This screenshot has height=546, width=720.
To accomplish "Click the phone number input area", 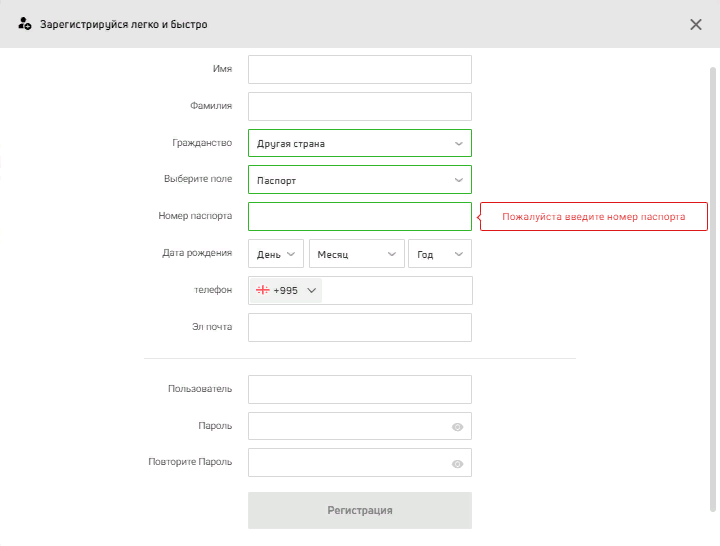I will coord(397,290).
